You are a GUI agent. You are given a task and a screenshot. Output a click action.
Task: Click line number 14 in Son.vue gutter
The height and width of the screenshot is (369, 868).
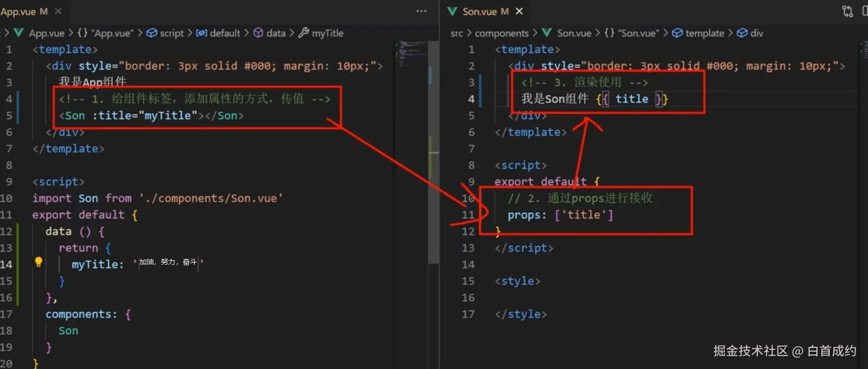click(x=468, y=264)
